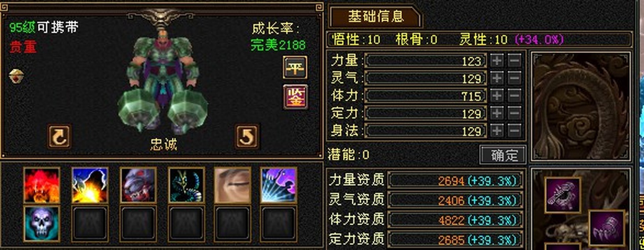Open the 基础信息 tab
Image resolution: width=644 pixels, height=250 pixels.
click(x=376, y=16)
